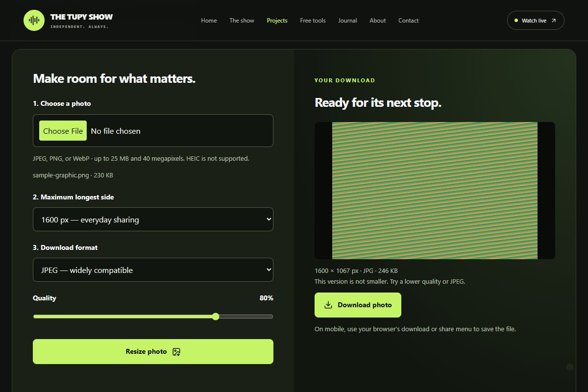588x392 pixels.
Task: Go to The show page
Action: [x=242, y=21]
